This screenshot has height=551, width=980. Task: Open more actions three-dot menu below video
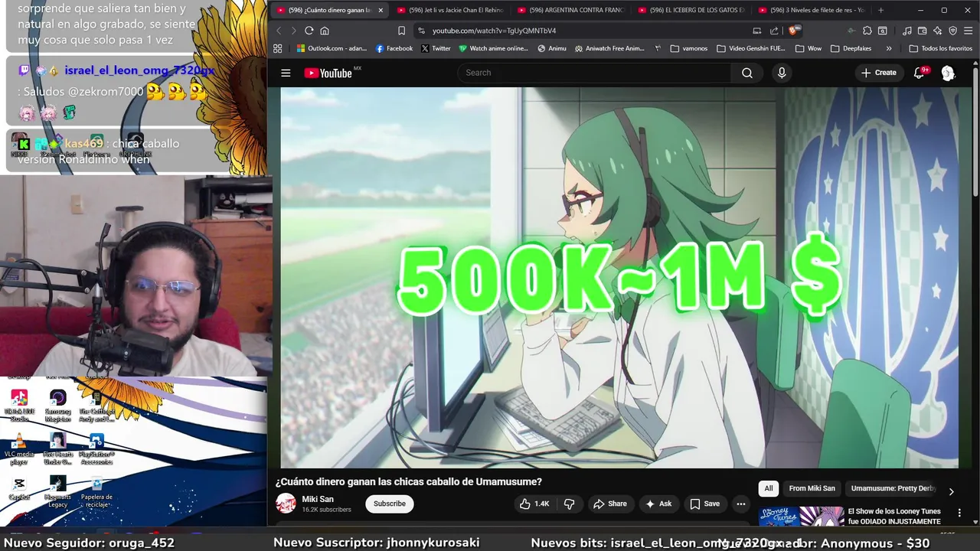point(740,504)
